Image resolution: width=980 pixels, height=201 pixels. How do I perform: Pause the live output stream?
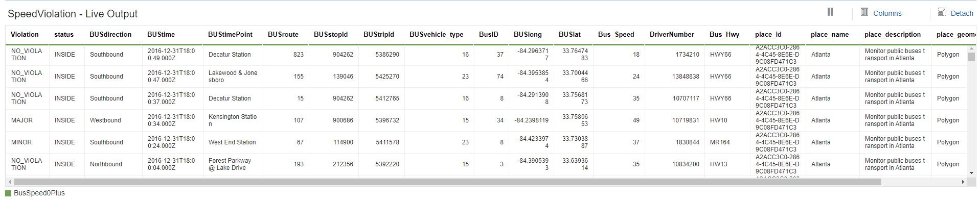tap(830, 12)
